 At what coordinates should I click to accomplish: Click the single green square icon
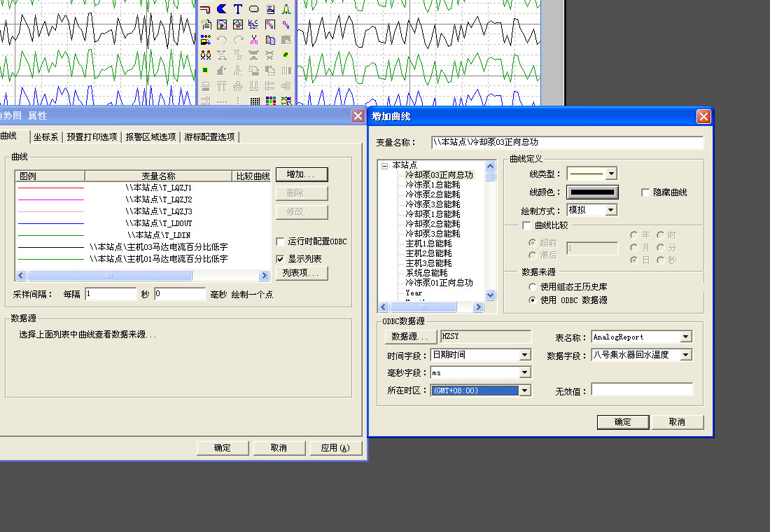click(x=206, y=71)
